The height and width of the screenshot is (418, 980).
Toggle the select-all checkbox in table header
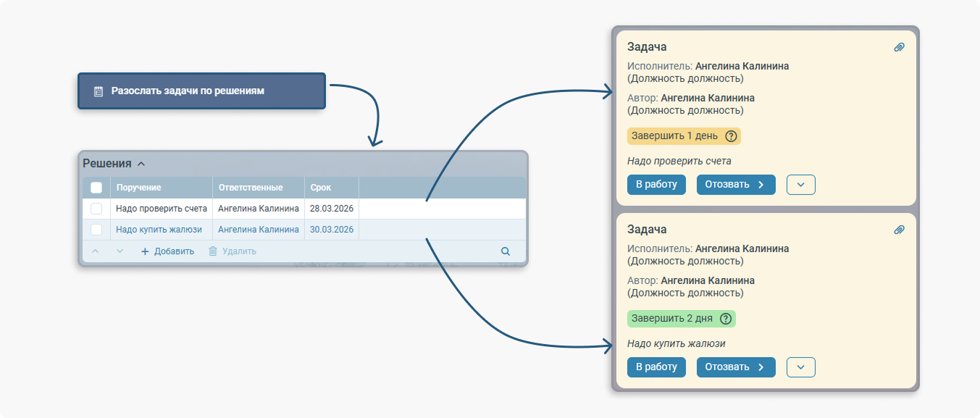pos(96,188)
